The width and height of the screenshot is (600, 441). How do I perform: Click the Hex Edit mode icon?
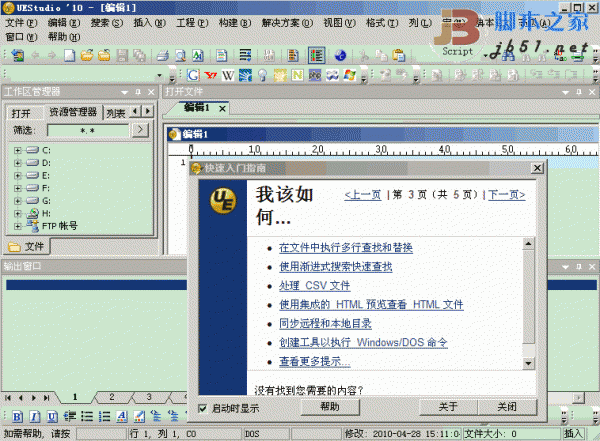pos(269,56)
